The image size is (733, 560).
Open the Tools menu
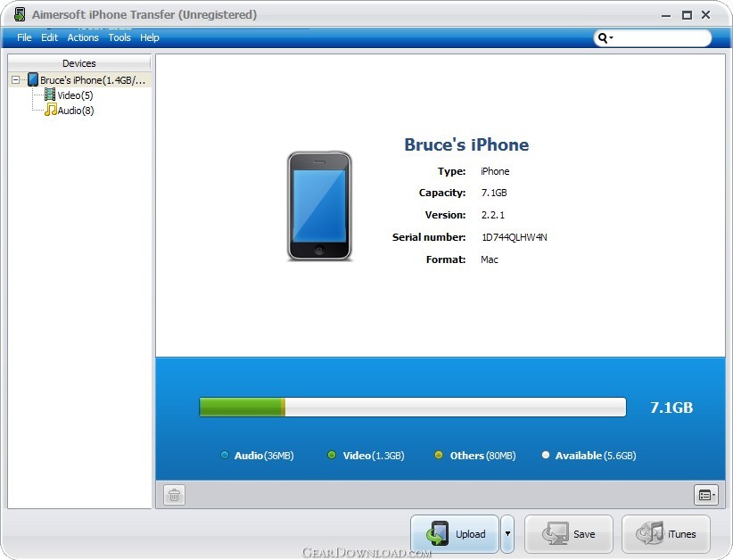[x=119, y=37]
